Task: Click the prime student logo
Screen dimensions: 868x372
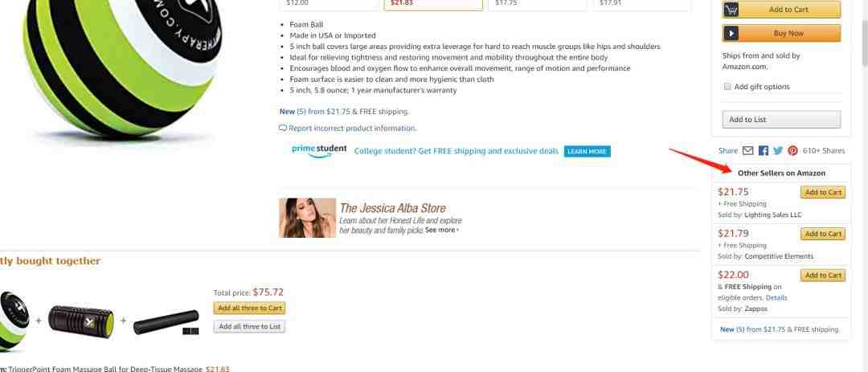Action: pos(319,150)
